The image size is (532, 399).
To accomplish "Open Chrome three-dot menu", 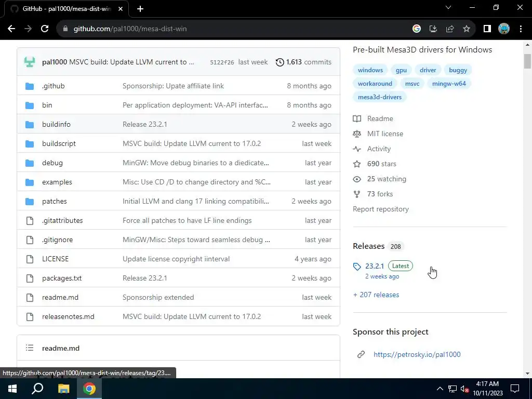I will (521, 29).
